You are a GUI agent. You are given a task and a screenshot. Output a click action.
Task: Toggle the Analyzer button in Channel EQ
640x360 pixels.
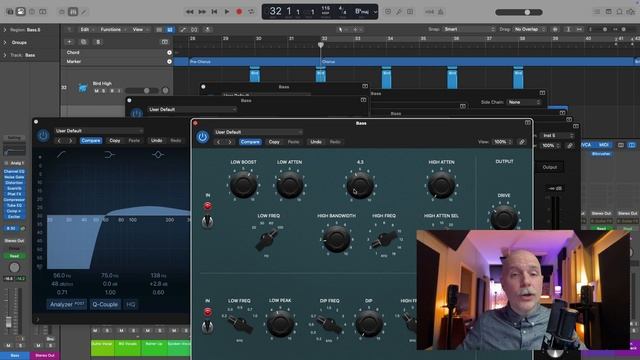tap(67, 304)
